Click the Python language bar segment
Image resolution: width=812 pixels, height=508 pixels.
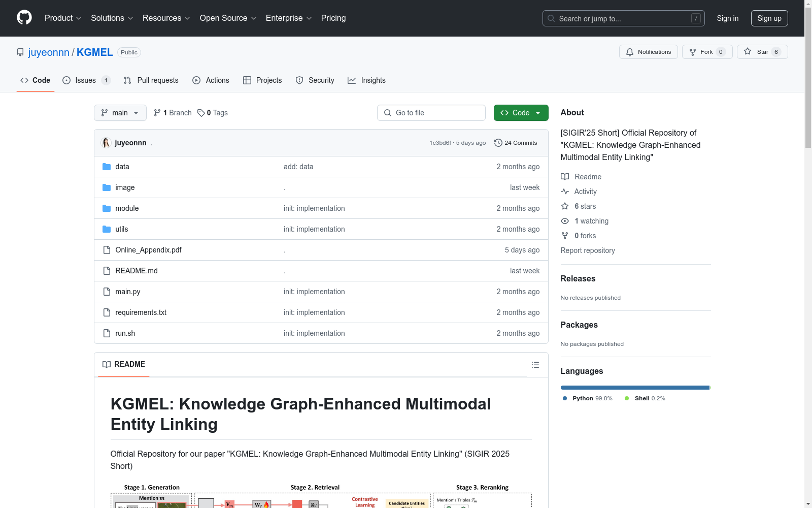pyautogui.click(x=635, y=388)
